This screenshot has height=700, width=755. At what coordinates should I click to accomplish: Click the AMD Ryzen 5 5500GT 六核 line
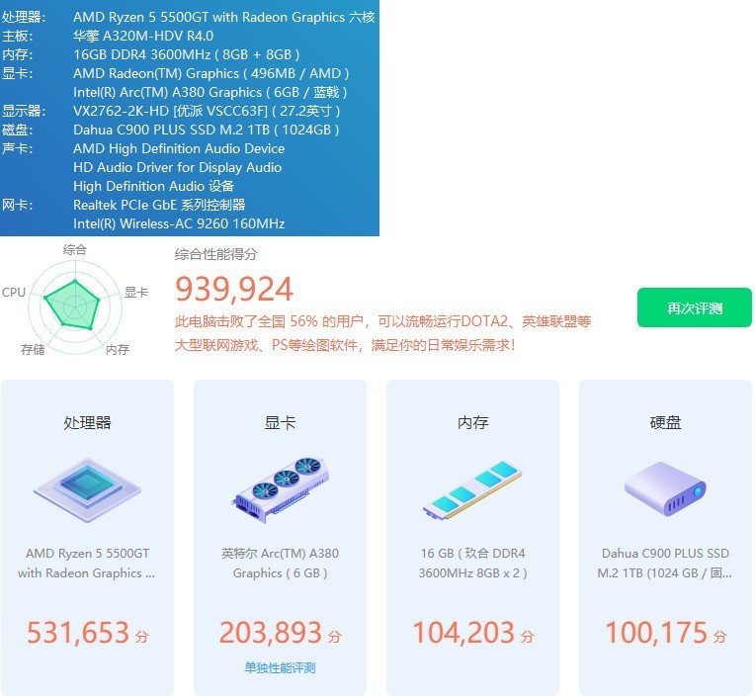(224, 17)
